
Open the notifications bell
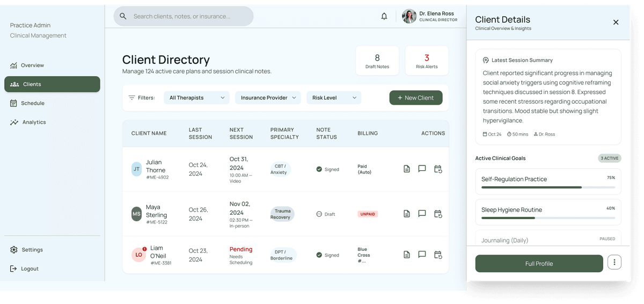tap(384, 16)
